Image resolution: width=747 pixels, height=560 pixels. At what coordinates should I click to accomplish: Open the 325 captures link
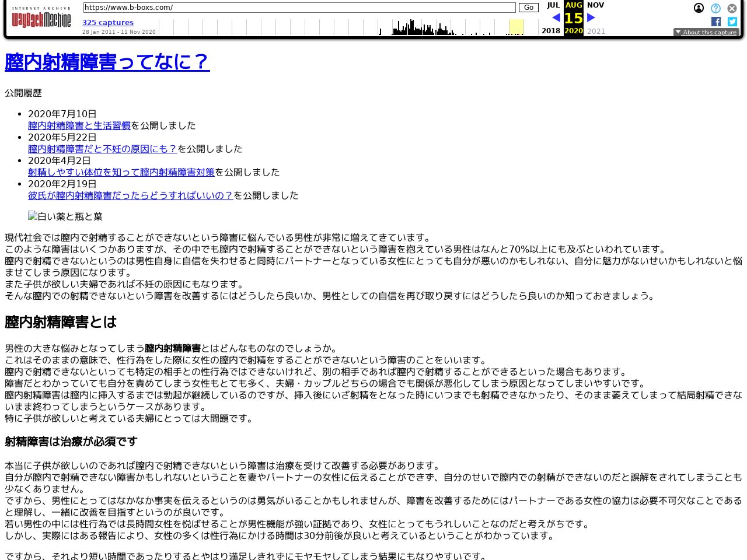(x=108, y=23)
